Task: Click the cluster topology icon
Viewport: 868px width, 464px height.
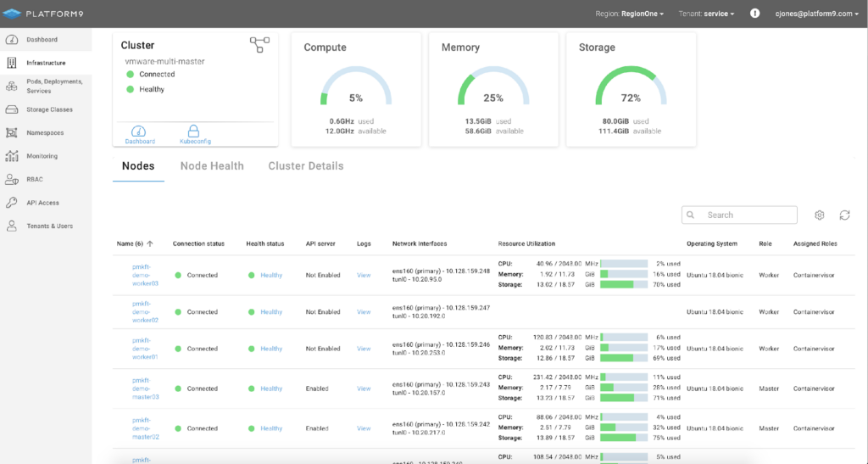Action: coord(259,45)
